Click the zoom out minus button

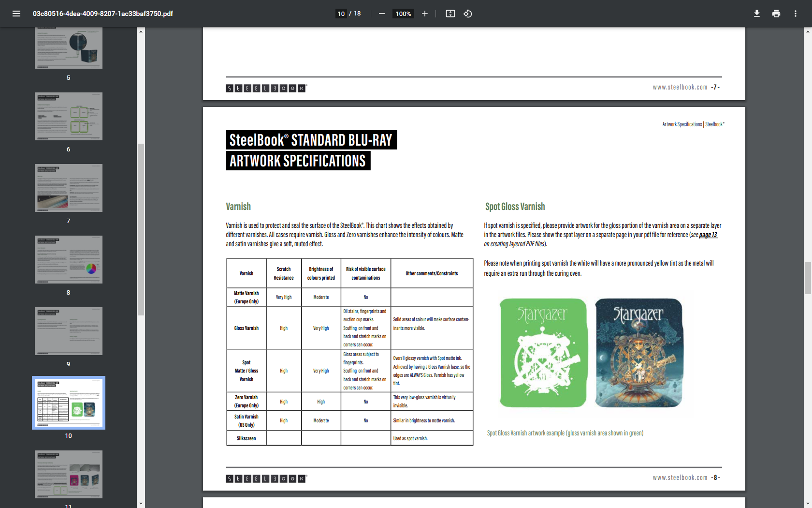pyautogui.click(x=382, y=14)
